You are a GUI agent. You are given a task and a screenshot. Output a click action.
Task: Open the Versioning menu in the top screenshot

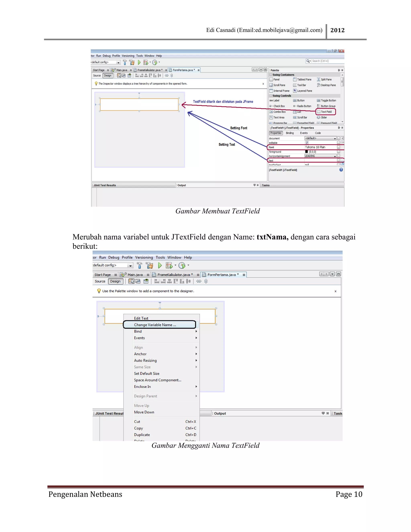128,56
